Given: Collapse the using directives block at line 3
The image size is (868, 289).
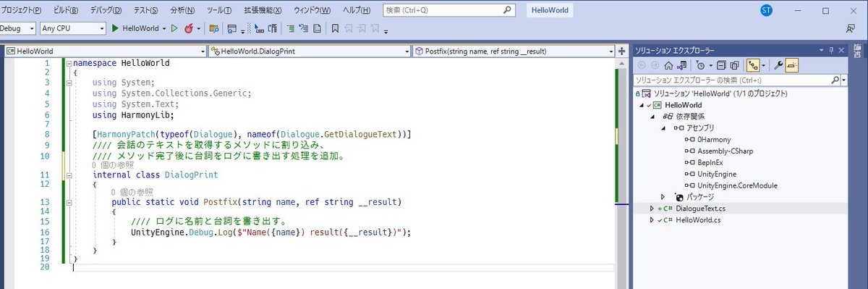Looking at the screenshot, I should click(x=69, y=83).
